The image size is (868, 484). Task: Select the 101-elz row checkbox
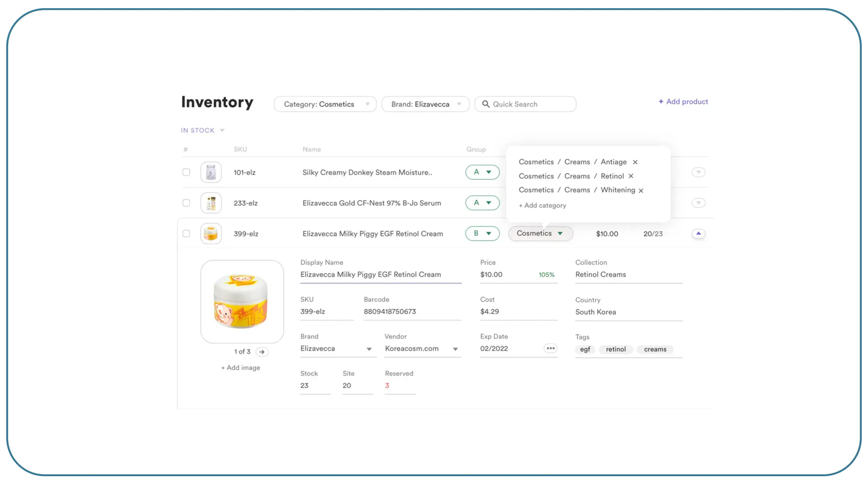[x=186, y=172]
